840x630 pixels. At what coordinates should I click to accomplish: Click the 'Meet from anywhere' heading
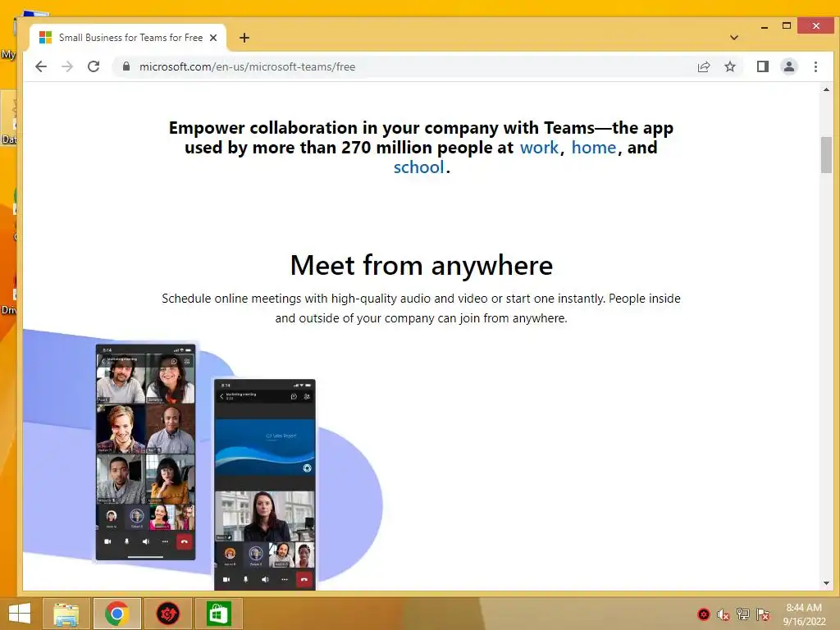pyautogui.click(x=421, y=265)
